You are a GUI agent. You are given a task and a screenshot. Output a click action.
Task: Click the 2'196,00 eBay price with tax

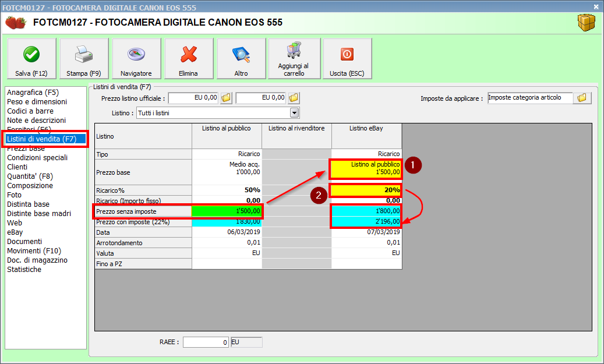point(366,221)
